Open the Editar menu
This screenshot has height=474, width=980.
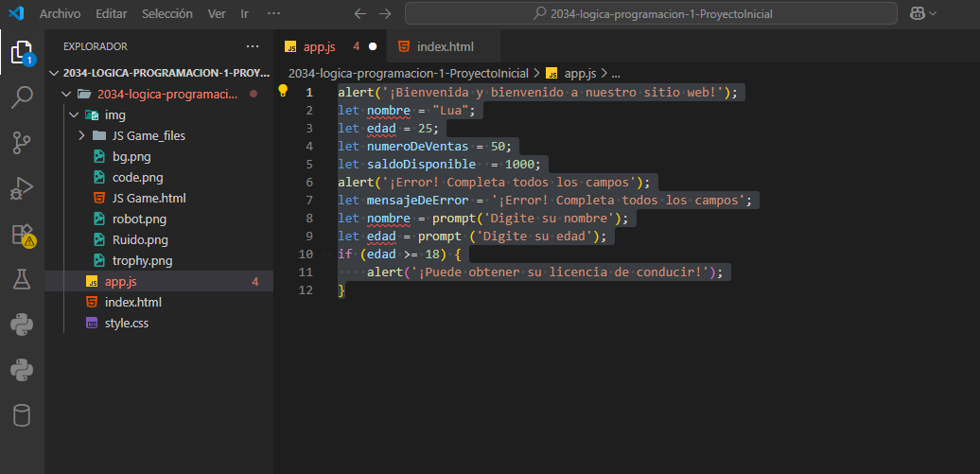[112, 13]
